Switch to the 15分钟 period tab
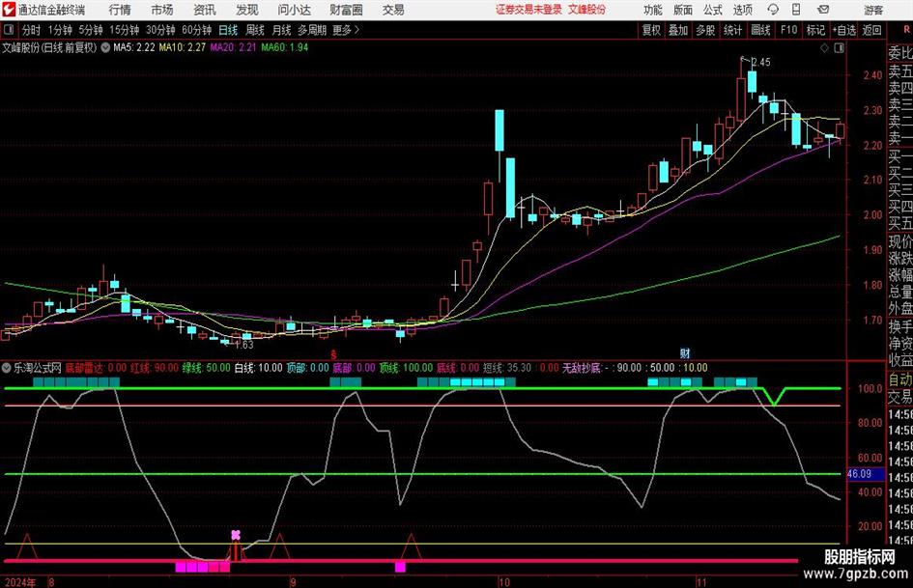Screen dimensions: 913x588 pyautogui.click(x=125, y=30)
